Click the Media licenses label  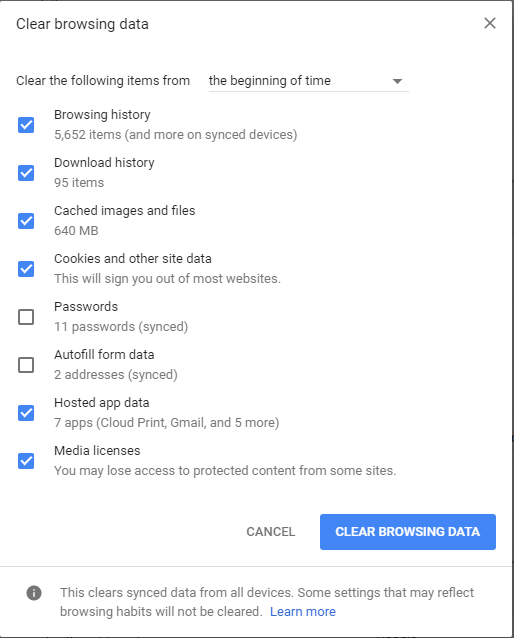pyautogui.click(x=97, y=450)
